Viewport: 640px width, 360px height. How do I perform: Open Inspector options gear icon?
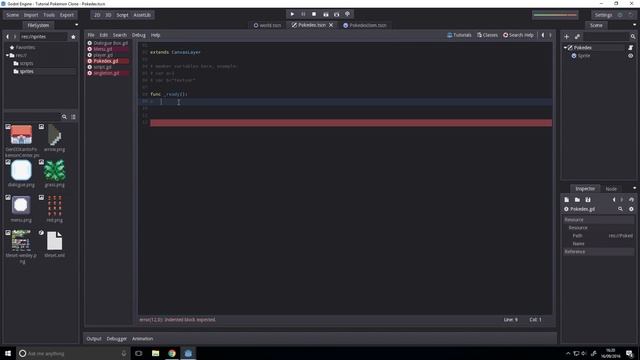[x=631, y=209]
